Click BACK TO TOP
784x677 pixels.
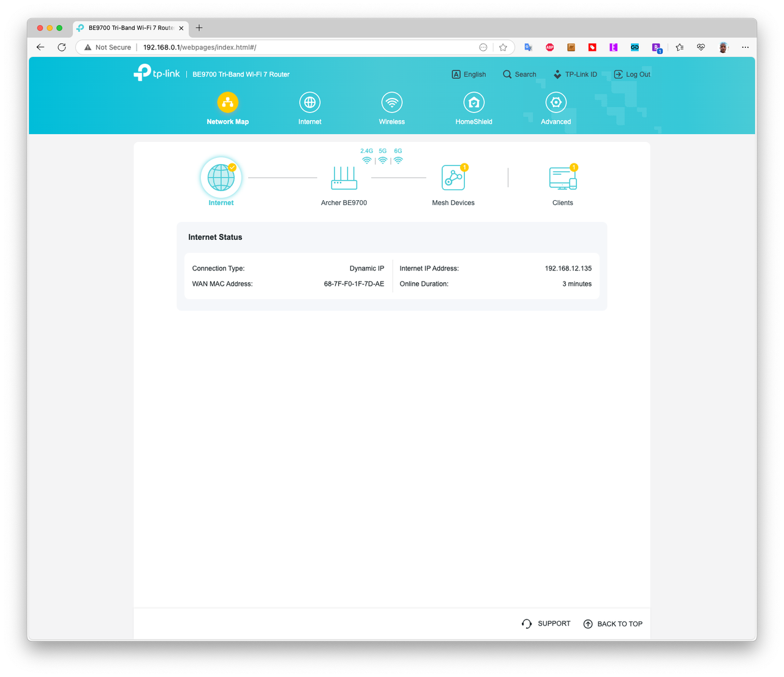pyautogui.click(x=612, y=624)
